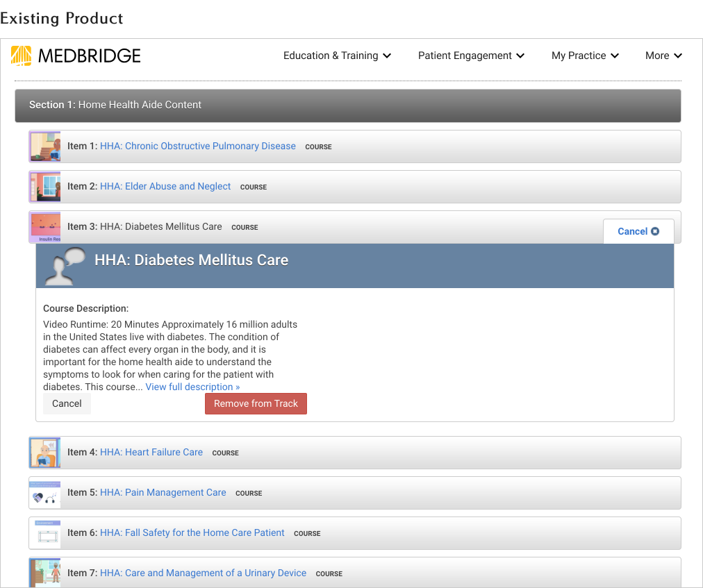Select the Item 6 Fall Safety thumbnail

pos(45,533)
